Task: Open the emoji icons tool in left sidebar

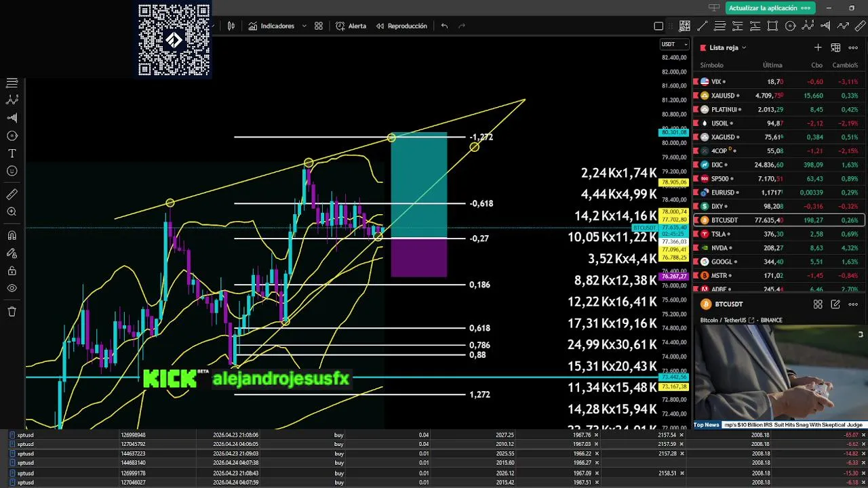Action: click(12, 171)
